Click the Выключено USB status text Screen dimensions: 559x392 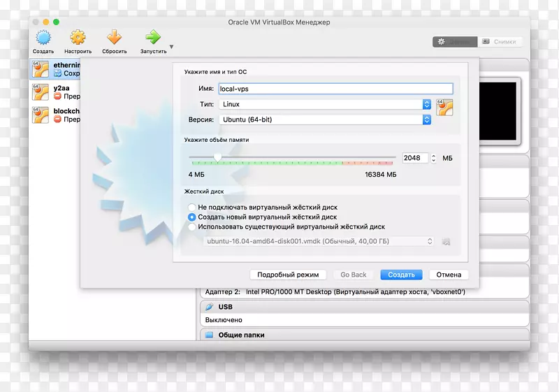[x=224, y=320]
